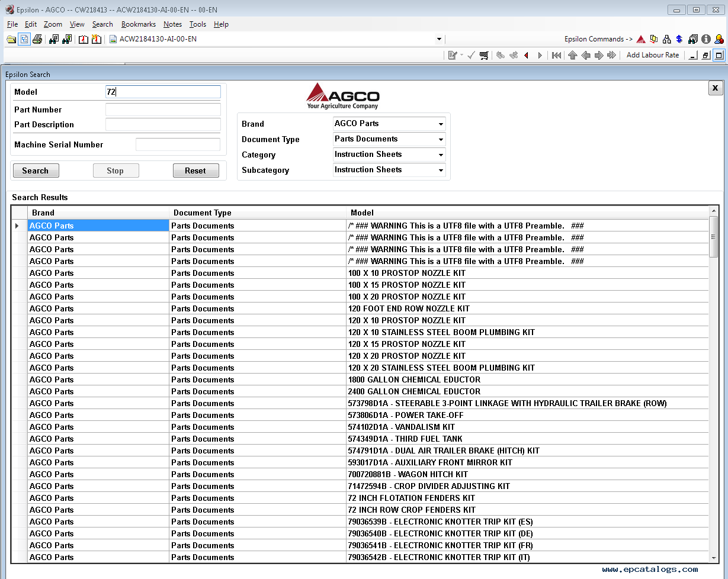Click the first-page skip icon
The width and height of the screenshot is (728, 579).
(x=556, y=55)
